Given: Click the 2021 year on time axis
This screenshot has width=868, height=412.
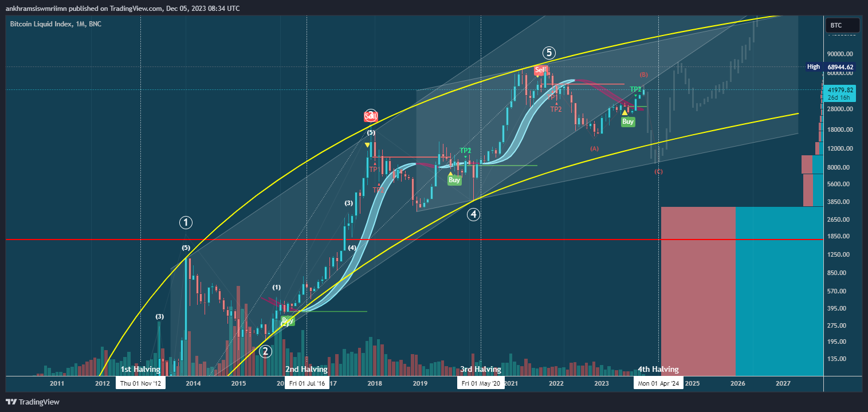Looking at the screenshot, I should 510,383.
